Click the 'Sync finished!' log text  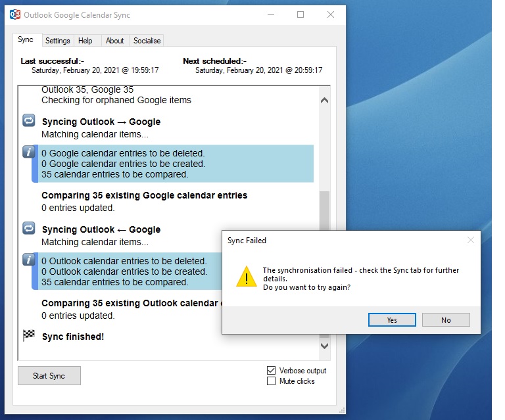pos(73,337)
